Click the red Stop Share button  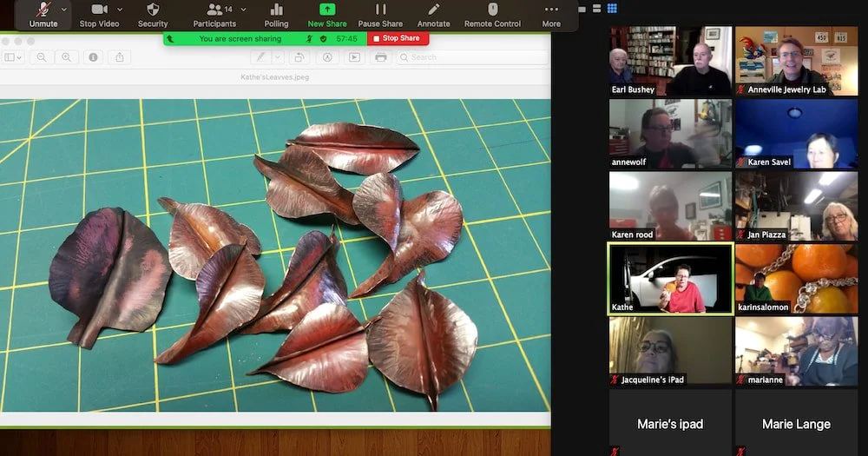click(398, 38)
